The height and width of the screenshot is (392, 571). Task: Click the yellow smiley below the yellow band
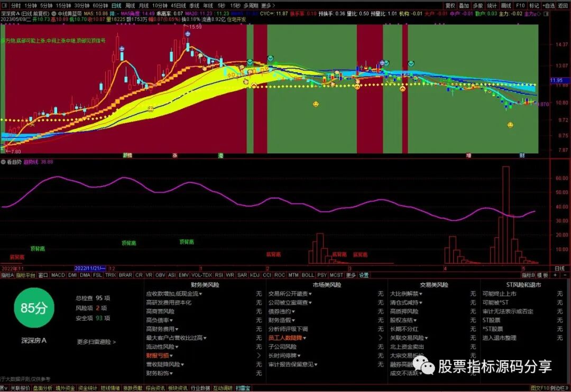click(150, 109)
